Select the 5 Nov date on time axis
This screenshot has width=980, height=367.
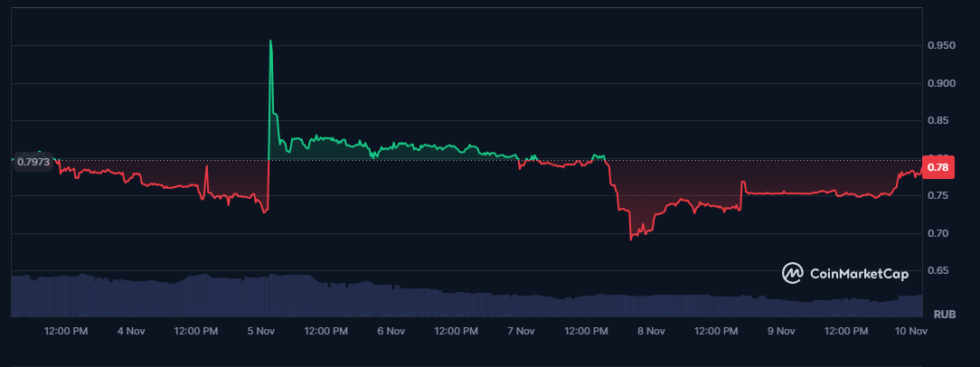coord(260,332)
